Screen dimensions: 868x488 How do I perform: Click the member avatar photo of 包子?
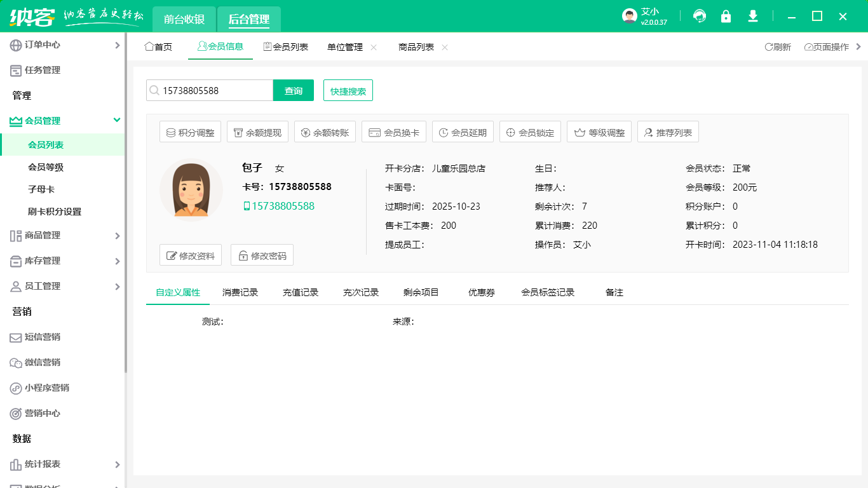click(191, 189)
